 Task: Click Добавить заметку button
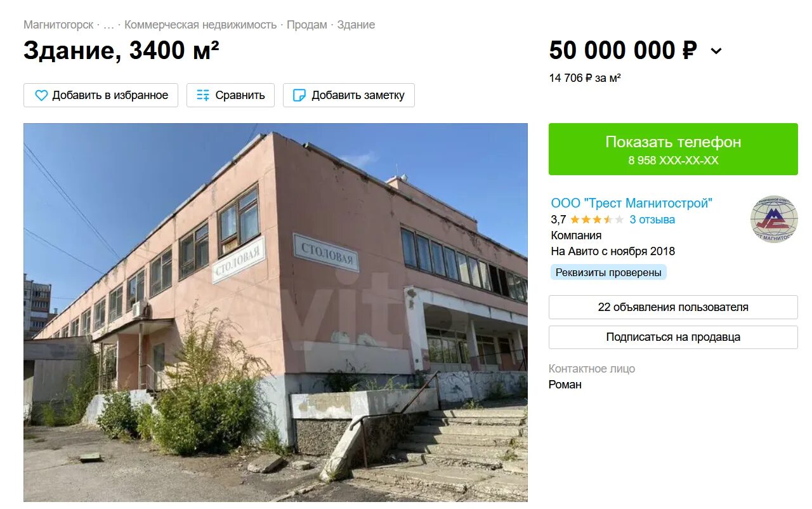click(x=349, y=95)
